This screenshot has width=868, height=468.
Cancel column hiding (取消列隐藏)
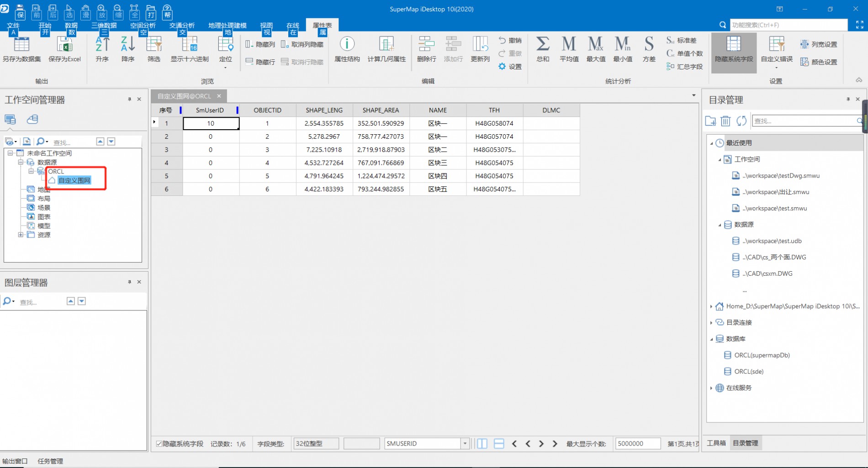tap(302, 44)
